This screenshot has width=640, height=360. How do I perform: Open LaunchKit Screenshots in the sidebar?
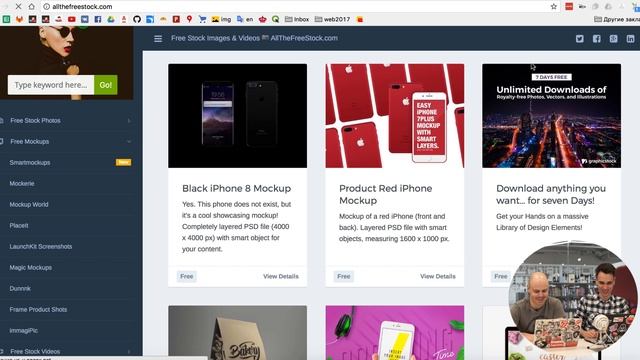coord(41,247)
